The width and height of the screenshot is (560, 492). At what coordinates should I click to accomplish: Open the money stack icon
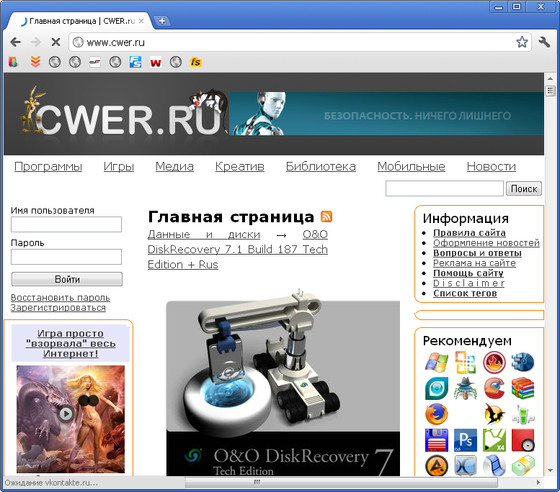[x=522, y=466]
